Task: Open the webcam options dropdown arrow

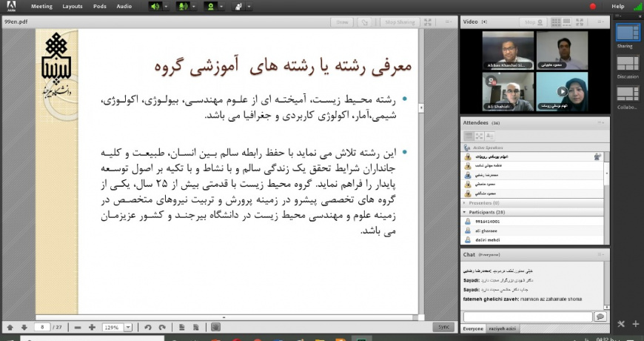Action: coord(221,7)
